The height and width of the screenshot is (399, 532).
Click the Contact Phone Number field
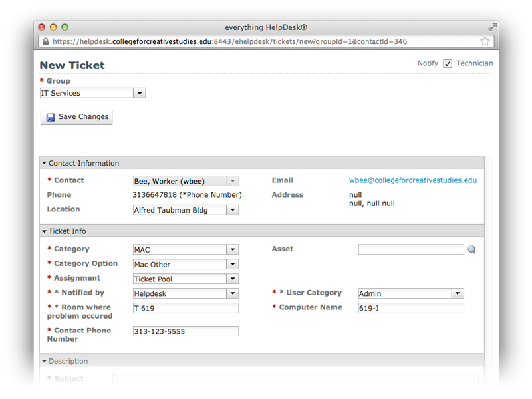186,331
